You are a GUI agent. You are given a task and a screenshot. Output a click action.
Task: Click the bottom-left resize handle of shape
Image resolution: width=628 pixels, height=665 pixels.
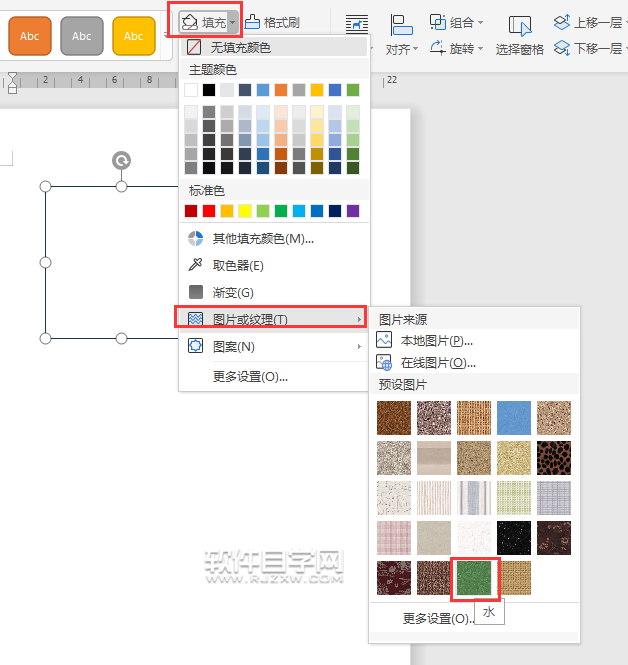(45, 338)
